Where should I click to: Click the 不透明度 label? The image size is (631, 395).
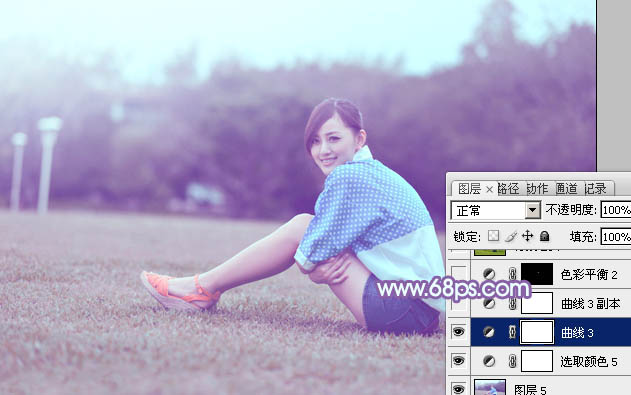(571, 210)
